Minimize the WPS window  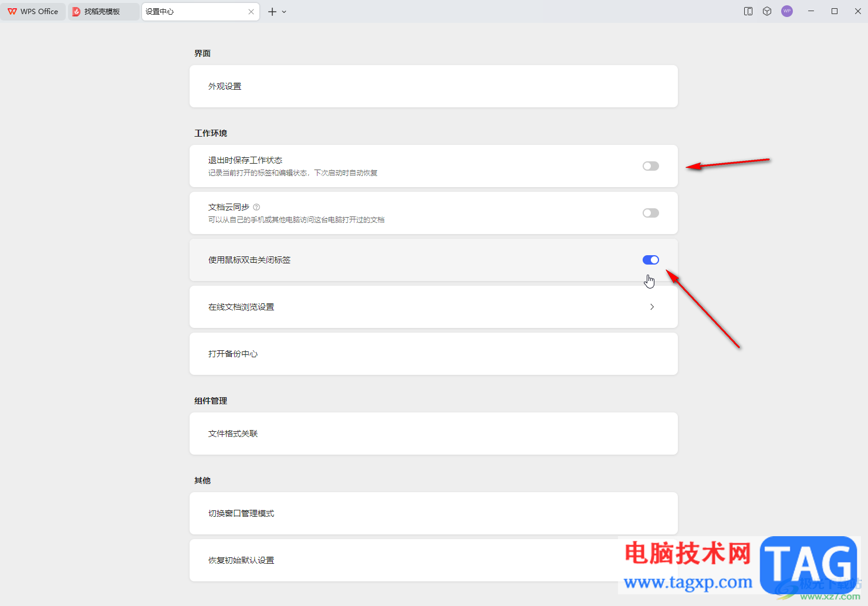click(811, 11)
